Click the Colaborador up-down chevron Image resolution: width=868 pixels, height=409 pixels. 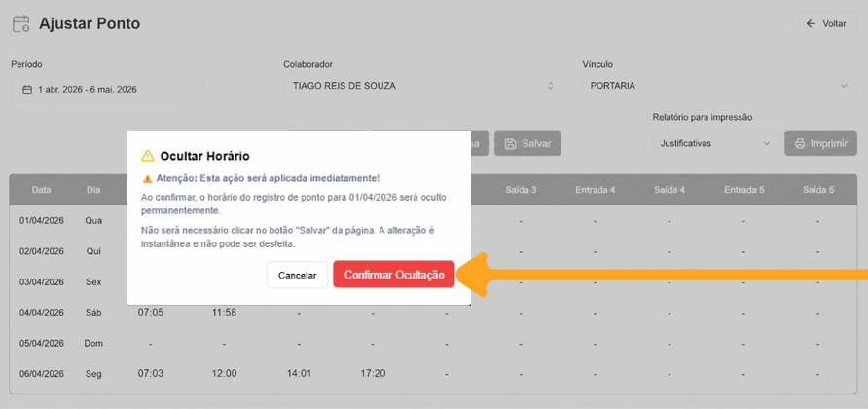click(x=550, y=86)
